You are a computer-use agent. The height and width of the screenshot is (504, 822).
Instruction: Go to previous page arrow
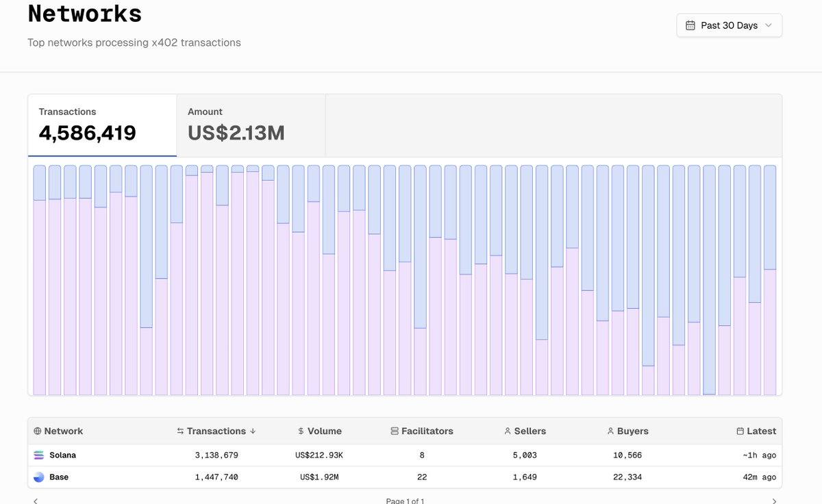(x=36, y=501)
